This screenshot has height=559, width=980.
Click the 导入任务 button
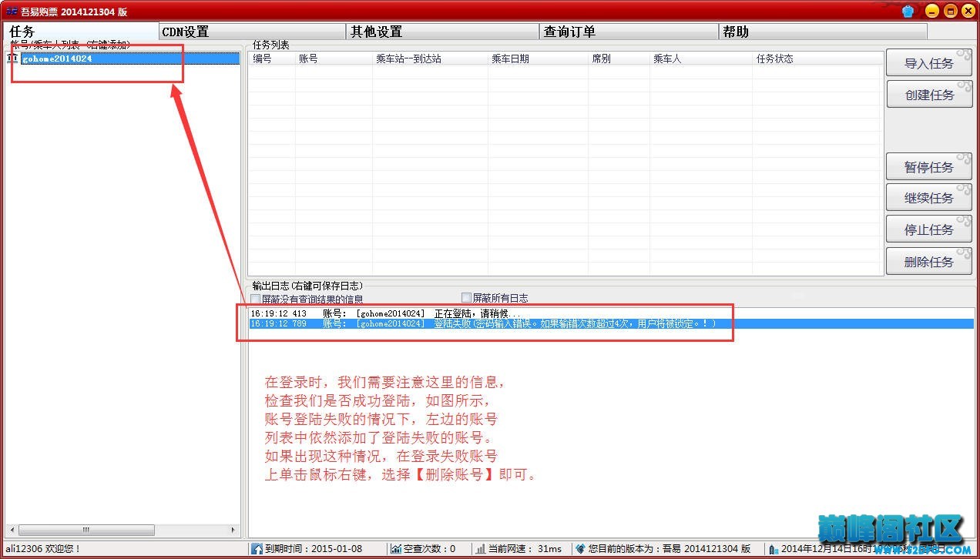click(929, 63)
